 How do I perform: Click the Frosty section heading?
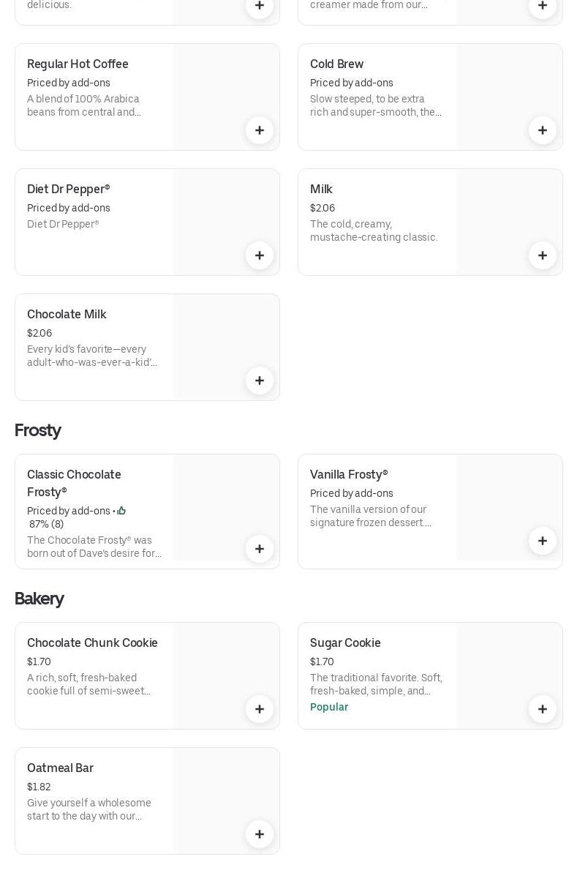37,430
